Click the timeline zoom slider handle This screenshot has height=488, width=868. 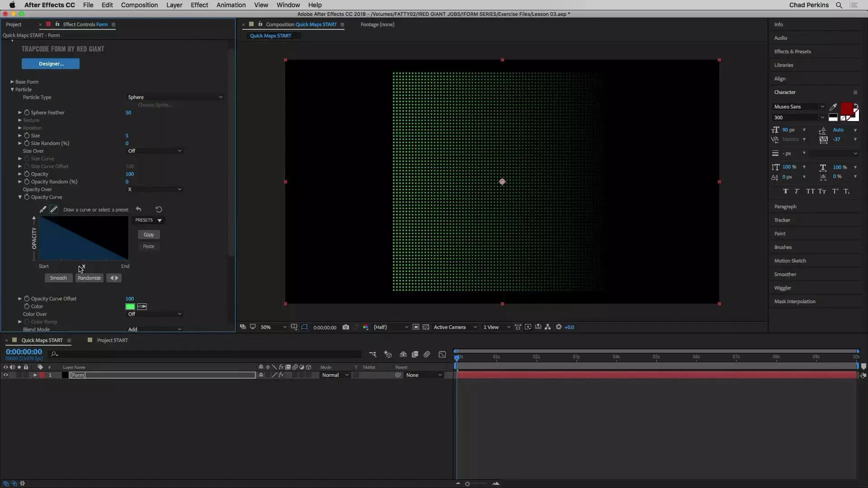pos(467,483)
